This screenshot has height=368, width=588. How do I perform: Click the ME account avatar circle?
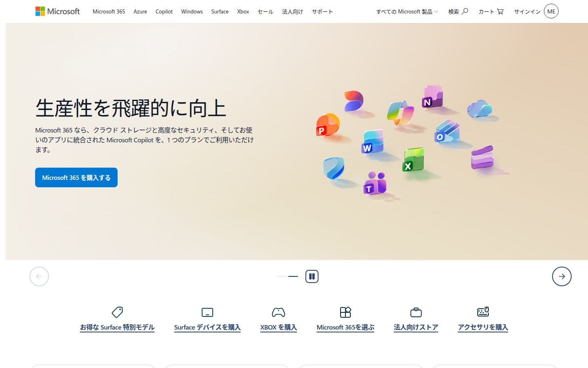pos(551,11)
